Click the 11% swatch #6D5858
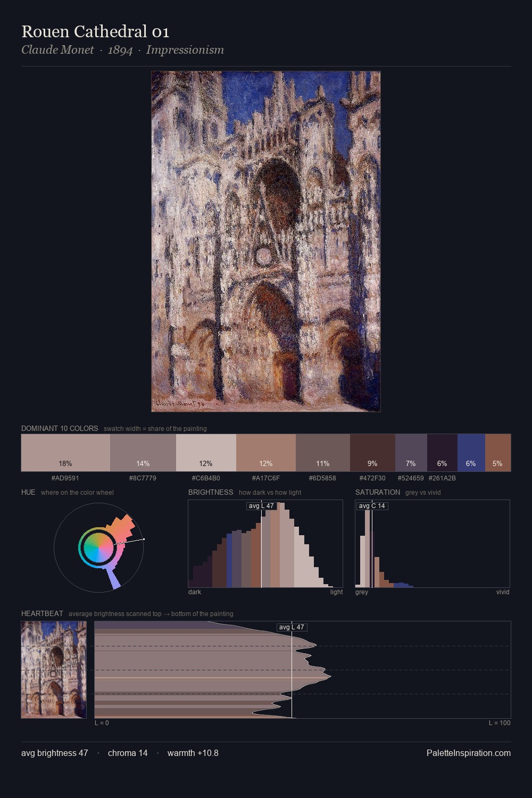The image size is (532, 798). (323, 453)
